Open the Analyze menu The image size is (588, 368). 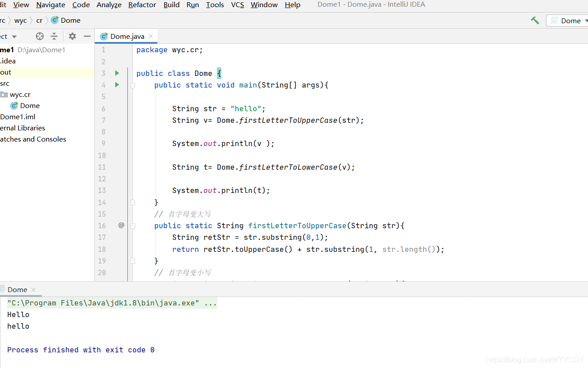pos(109,5)
